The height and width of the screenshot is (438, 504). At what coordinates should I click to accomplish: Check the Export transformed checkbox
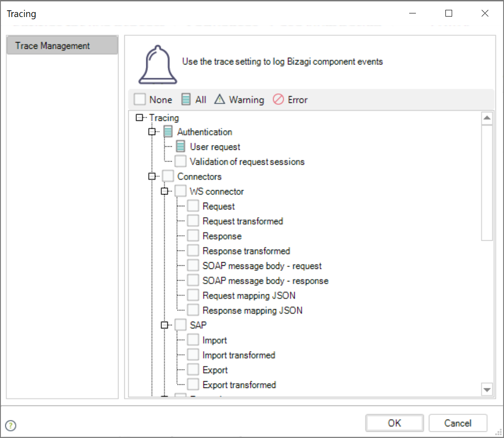click(x=193, y=384)
